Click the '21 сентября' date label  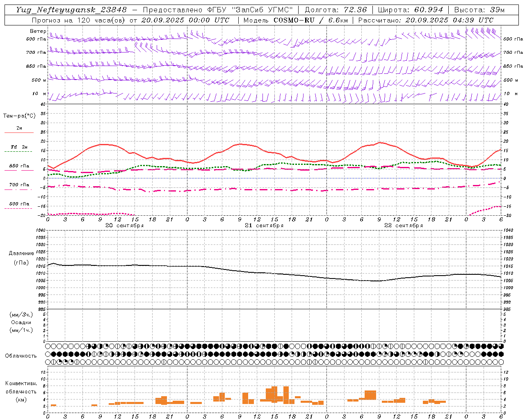264,226
